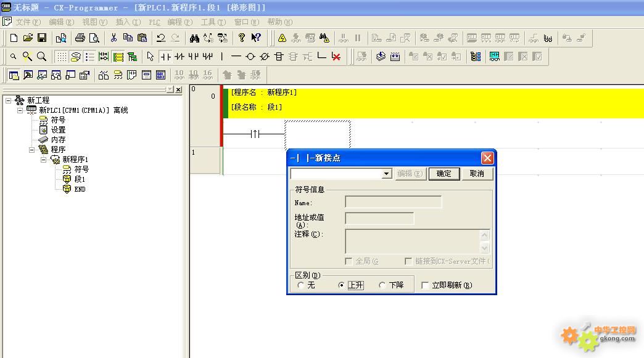
Task: Select 段1 in project tree
Action: point(80,179)
